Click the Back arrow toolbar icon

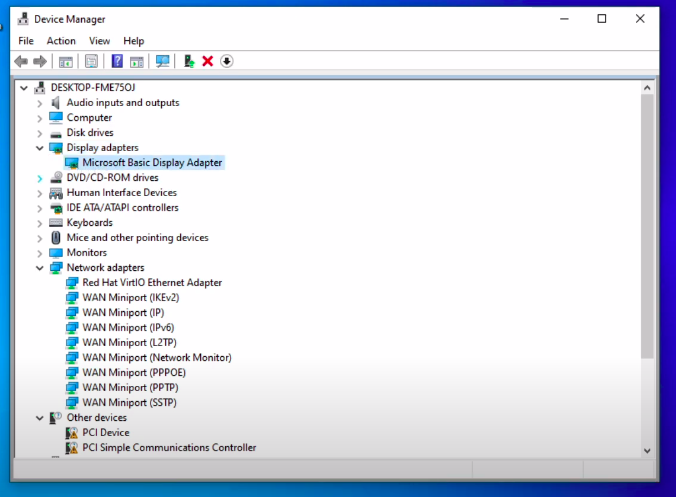click(x=21, y=61)
